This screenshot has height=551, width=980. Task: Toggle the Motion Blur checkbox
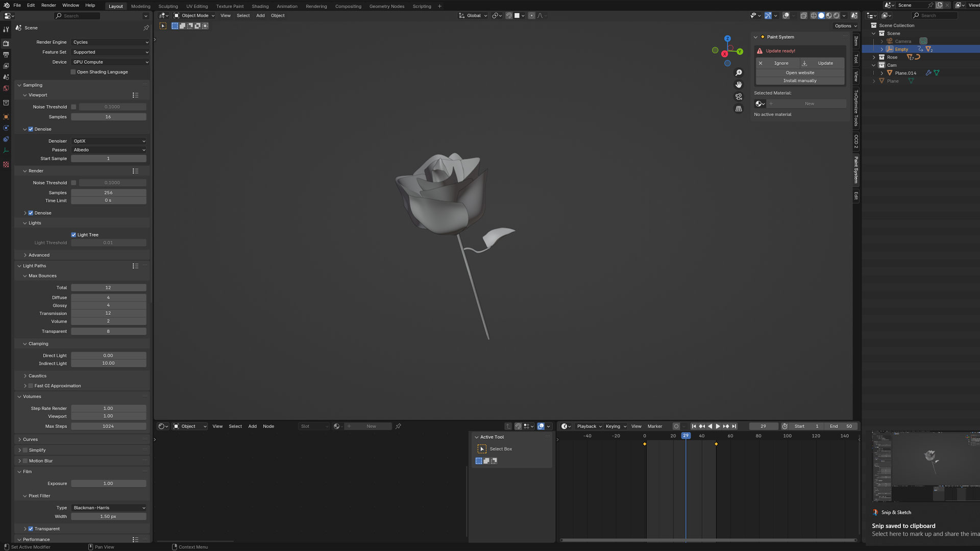coord(25,461)
